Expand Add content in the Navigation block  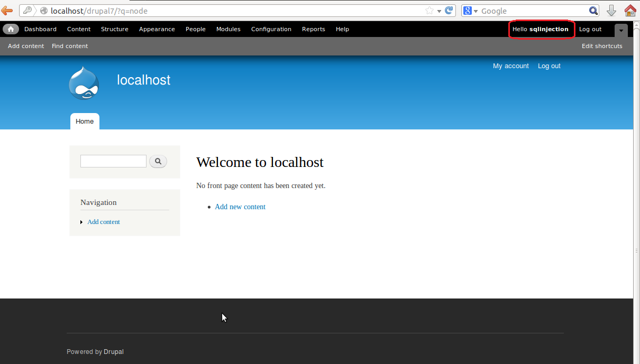(x=81, y=222)
